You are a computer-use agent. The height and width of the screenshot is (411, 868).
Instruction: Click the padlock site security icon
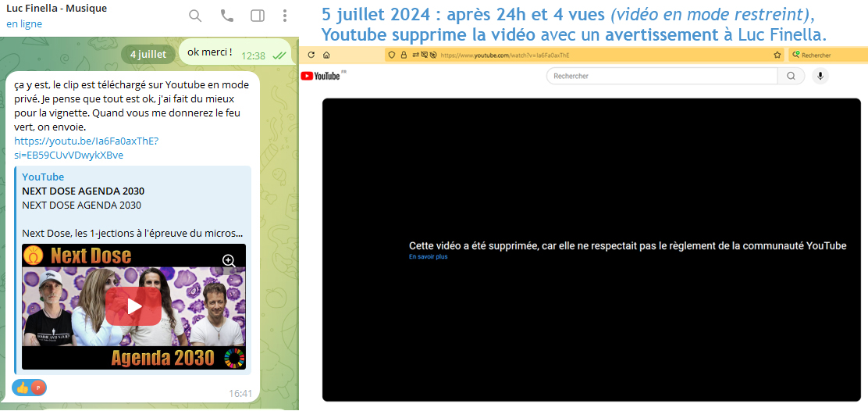click(404, 55)
